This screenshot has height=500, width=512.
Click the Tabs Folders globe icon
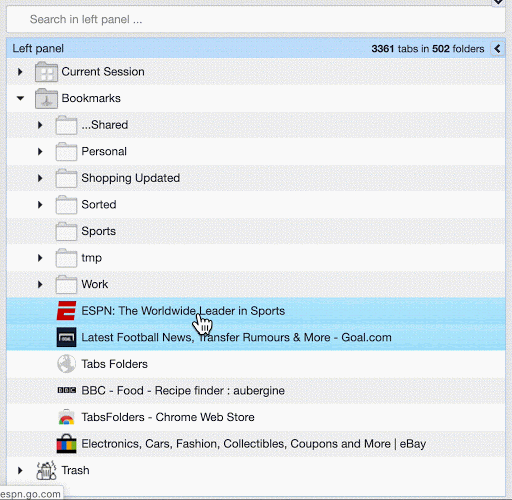(x=66, y=364)
